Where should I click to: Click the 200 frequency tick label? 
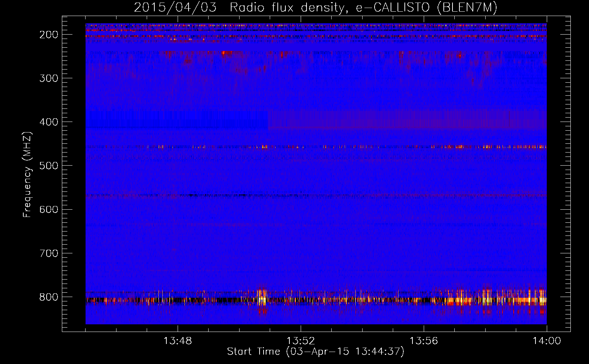49,35
